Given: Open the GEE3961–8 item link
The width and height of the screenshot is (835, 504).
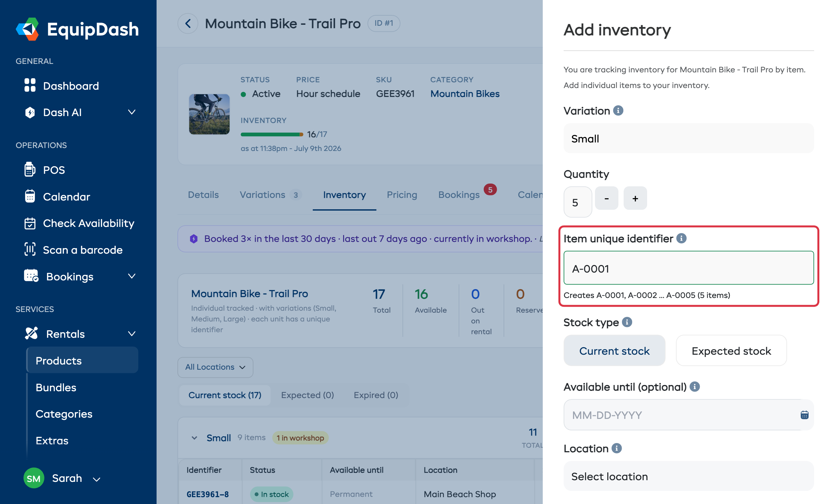Looking at the screenshot, I should click(x=208, y=494).
